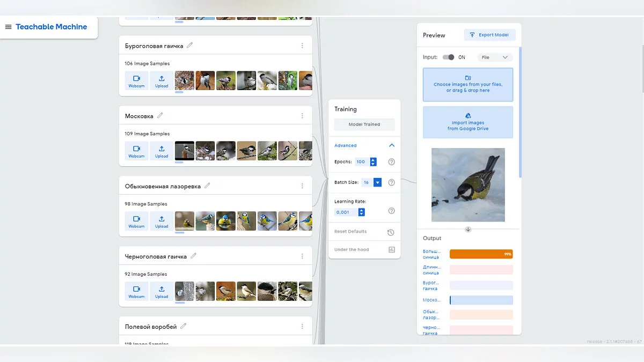Image resolution: width=644 pixels, height=362 pixels.
Task: Import images from Google Drive
Action: (x=468, y=122)
